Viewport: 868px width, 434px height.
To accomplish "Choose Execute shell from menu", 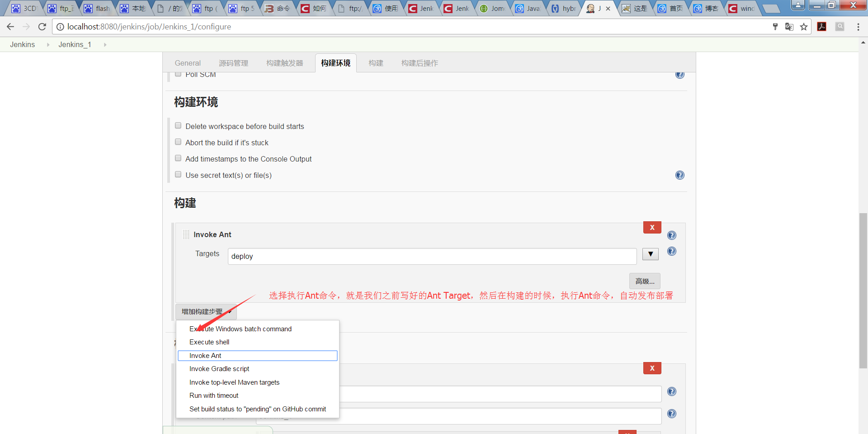I will click(x=258, y=342).
